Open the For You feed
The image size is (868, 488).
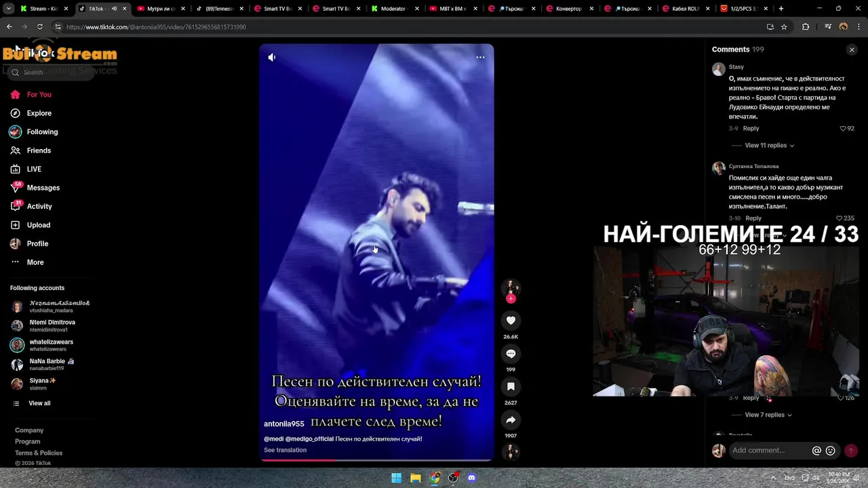tap(31, 95)
